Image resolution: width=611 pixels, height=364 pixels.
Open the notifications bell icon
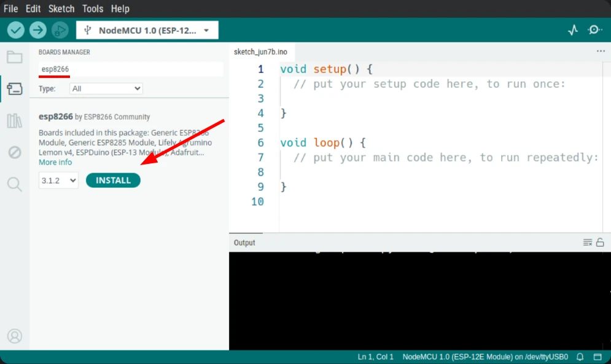(x=580, y=357)
